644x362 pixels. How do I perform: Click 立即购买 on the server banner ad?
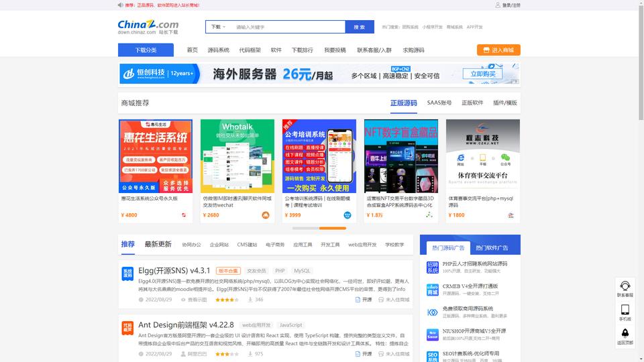483,74
